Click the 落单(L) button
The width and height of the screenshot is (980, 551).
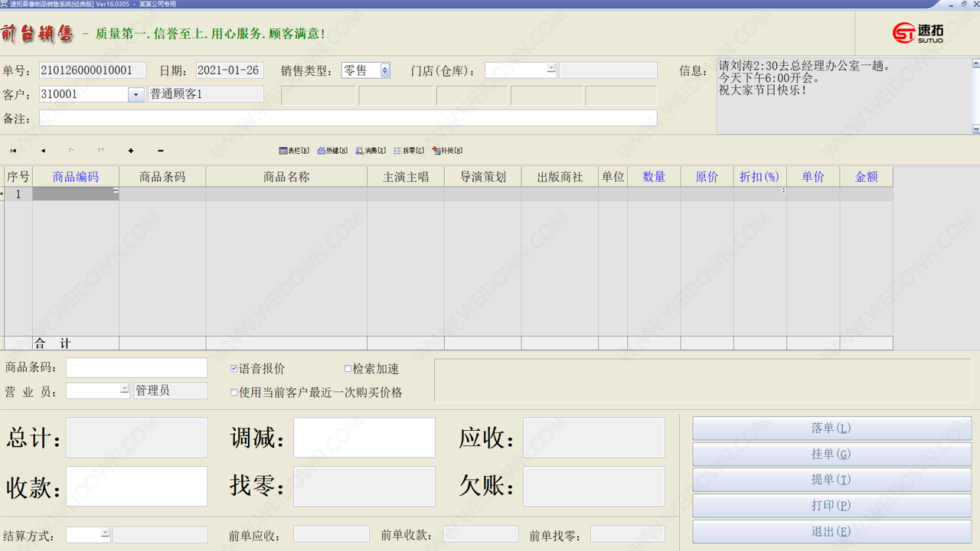[x=832, y=429]
